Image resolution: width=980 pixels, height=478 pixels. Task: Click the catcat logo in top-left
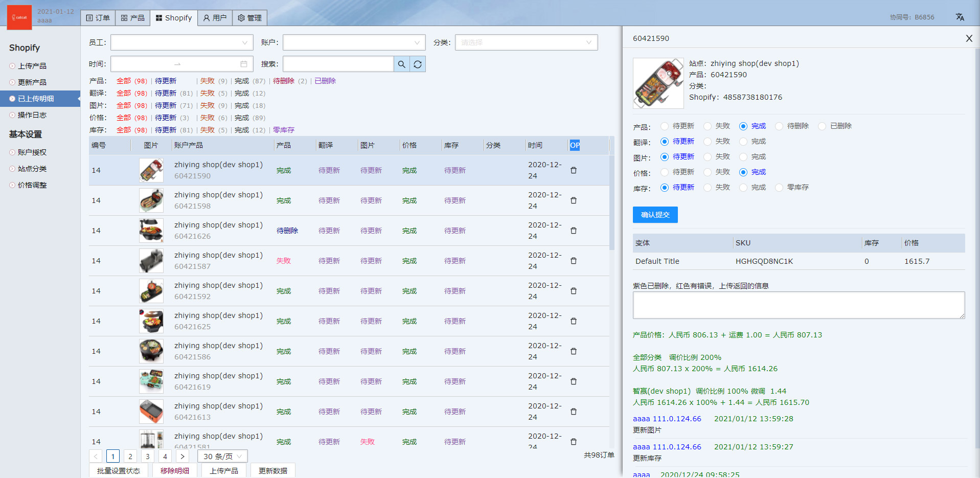point(19,17)
